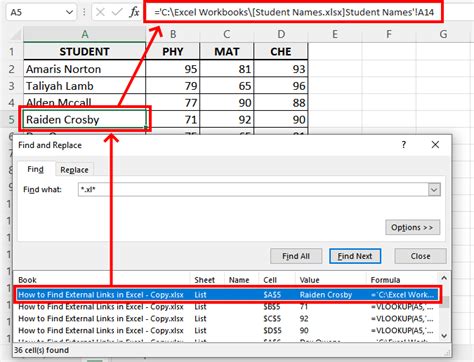474x362 pixels.
Task: Click the Options >> button
Action: (413, 227)
